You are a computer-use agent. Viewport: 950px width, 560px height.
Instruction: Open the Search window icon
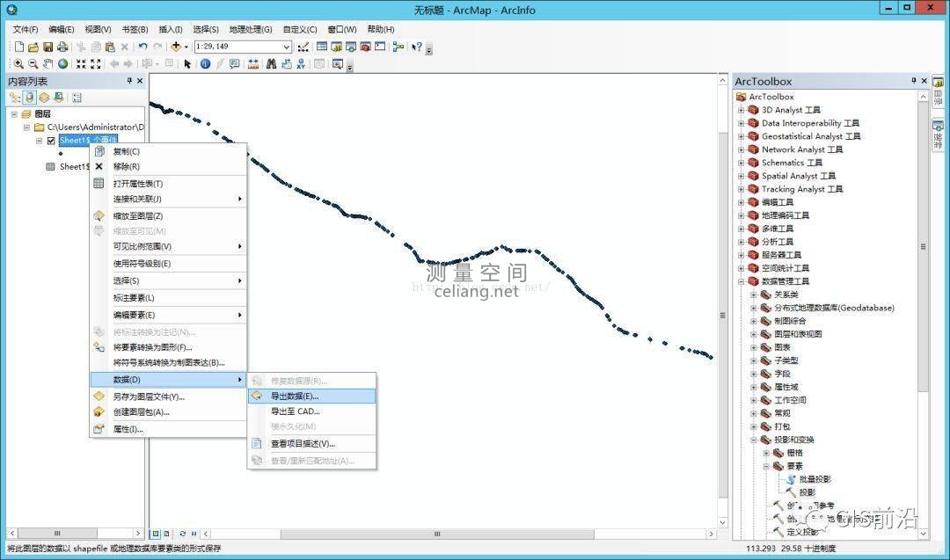(x=351, y=47)
